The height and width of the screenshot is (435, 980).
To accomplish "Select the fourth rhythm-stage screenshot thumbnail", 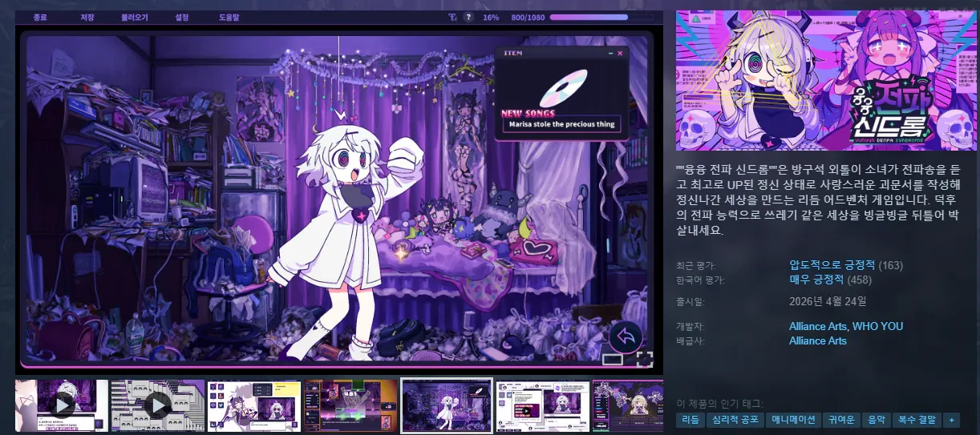I will [350, 405].
